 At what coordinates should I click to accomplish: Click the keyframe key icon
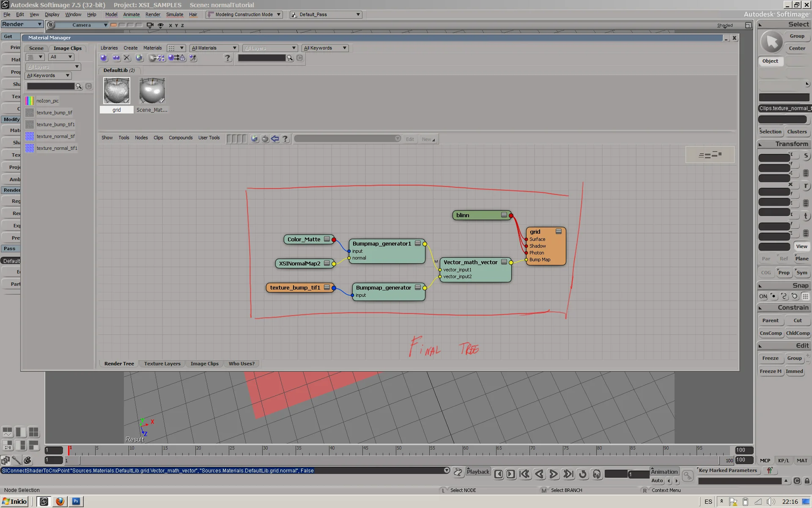tap(688, 476)
